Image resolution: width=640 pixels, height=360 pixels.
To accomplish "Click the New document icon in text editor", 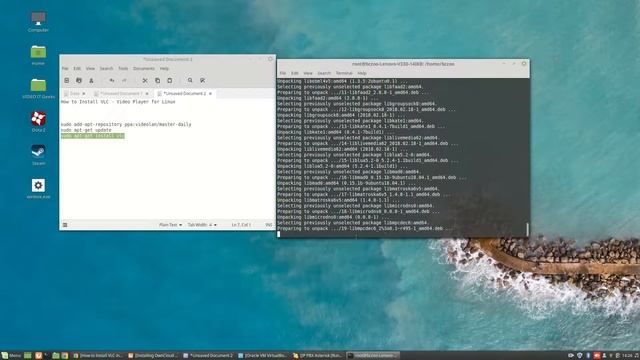I will tap(67, 80).
